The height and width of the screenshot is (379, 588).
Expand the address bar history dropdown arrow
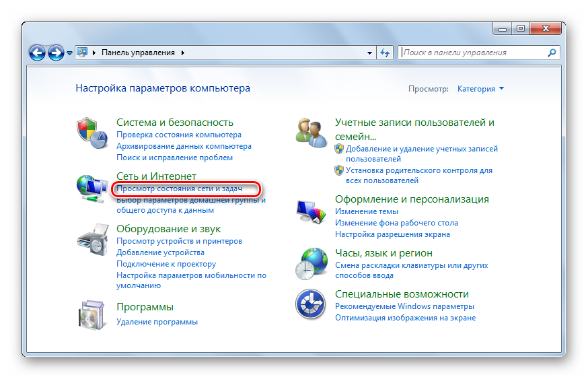(370, 53)
